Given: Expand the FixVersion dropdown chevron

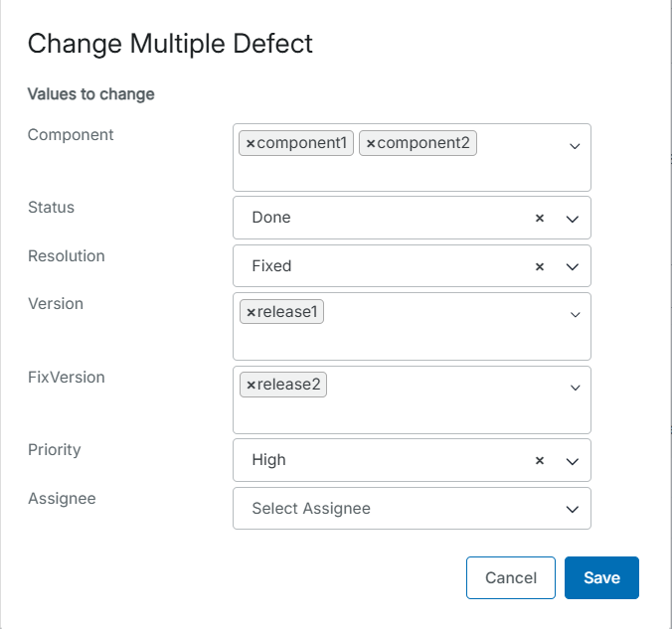Looking at the screenshot, I should click(x=575, y=388).
